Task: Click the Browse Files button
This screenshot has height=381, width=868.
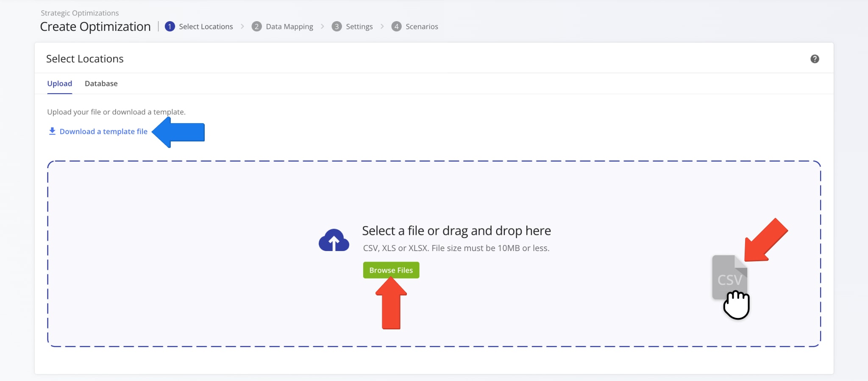Action: pyautogui.click(x=390, y=270)
